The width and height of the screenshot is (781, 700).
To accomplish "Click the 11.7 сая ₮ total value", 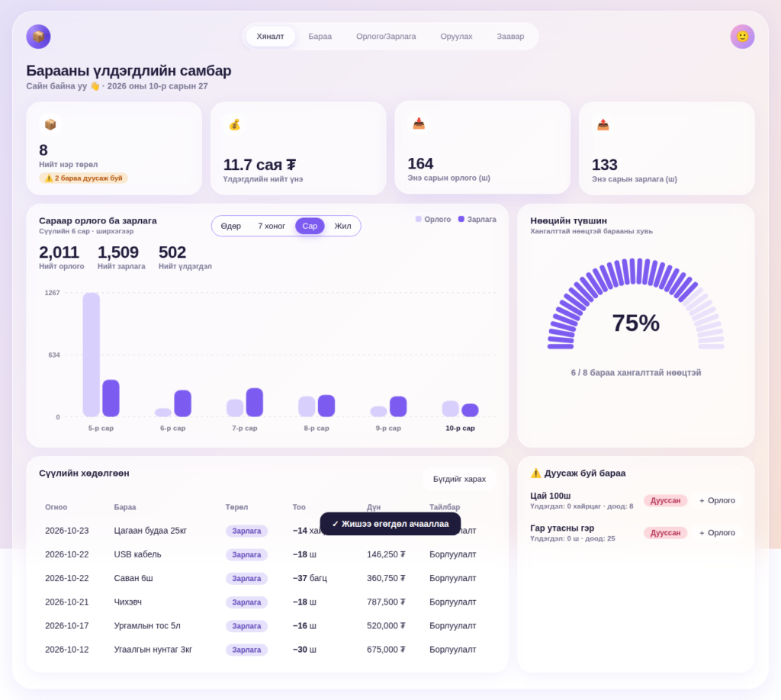I will point(259,165).
